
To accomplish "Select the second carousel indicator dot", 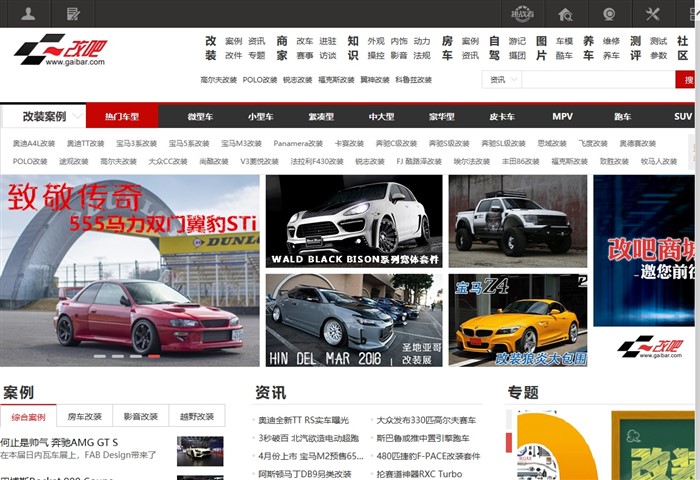I will pyautogui.click(x=118, y=356).
